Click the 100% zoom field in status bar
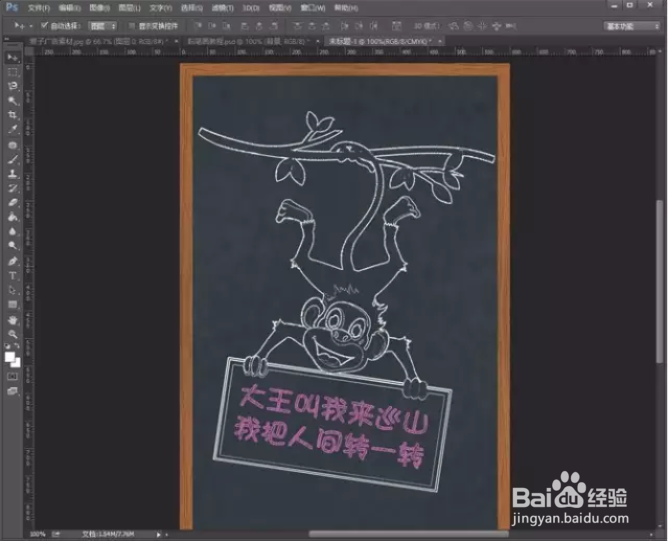 tap(37, 534)
